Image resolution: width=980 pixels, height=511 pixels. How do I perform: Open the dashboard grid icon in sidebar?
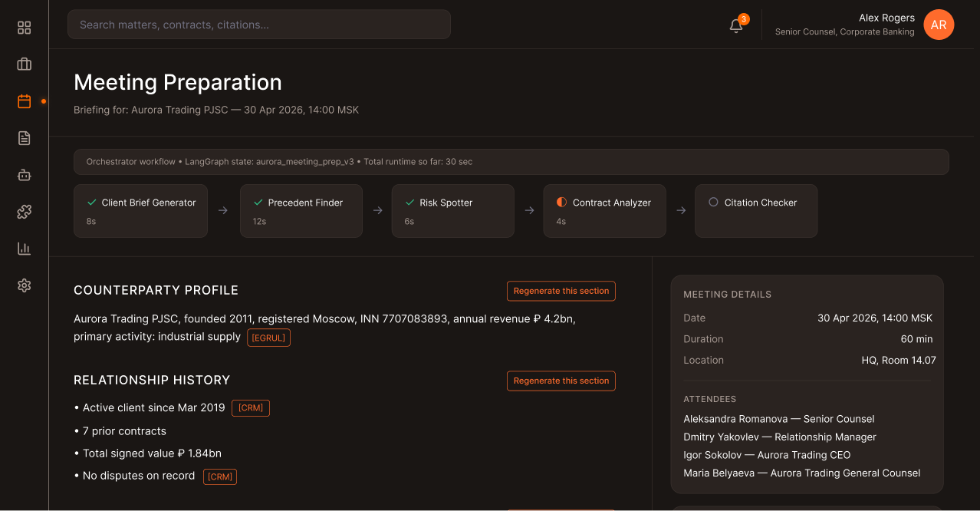tap(24, 28)
